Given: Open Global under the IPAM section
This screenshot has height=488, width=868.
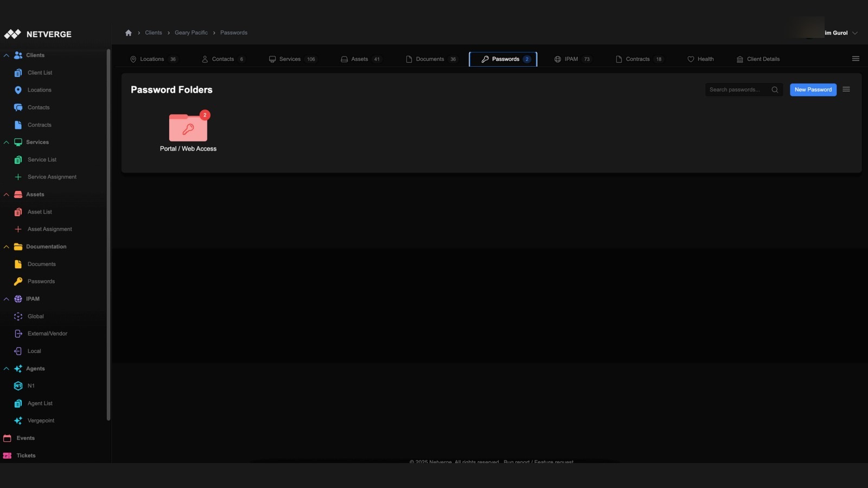Looking at the screenshot, I should coord(35,316).
